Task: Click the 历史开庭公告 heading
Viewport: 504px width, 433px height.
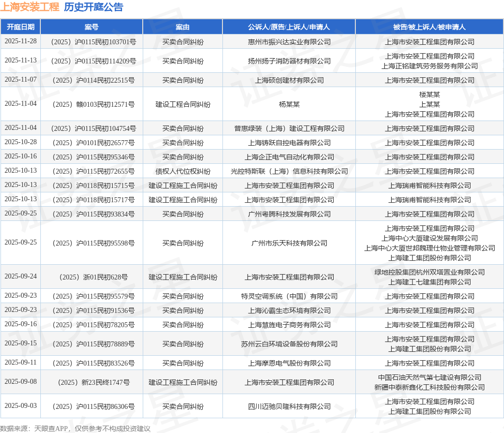Action: pyautogui.click(x=94, y=7)
